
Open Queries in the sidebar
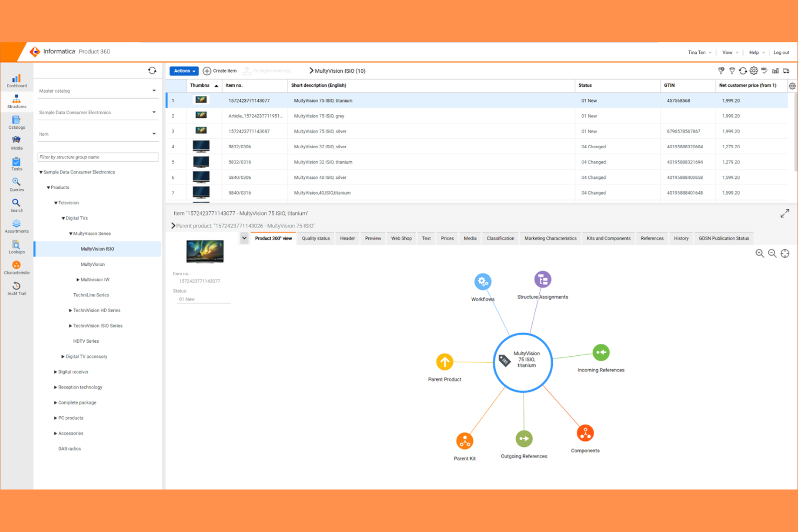point(16,185)
